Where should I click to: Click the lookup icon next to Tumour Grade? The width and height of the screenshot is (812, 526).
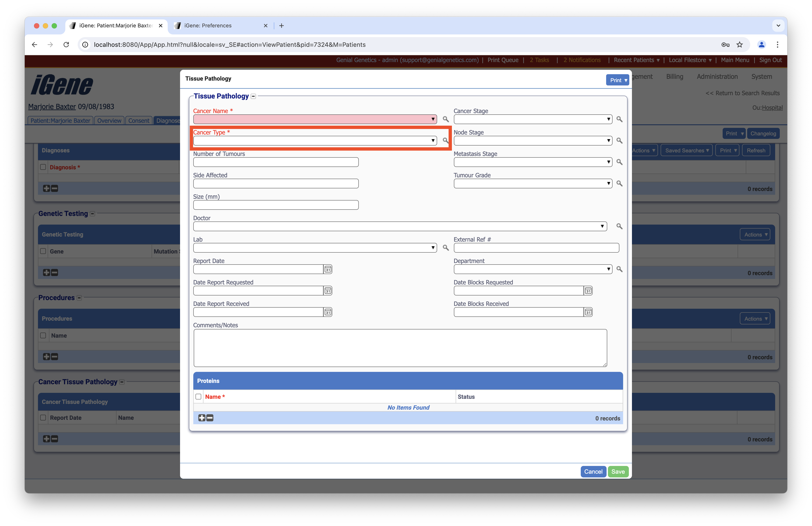pos(619,184)
